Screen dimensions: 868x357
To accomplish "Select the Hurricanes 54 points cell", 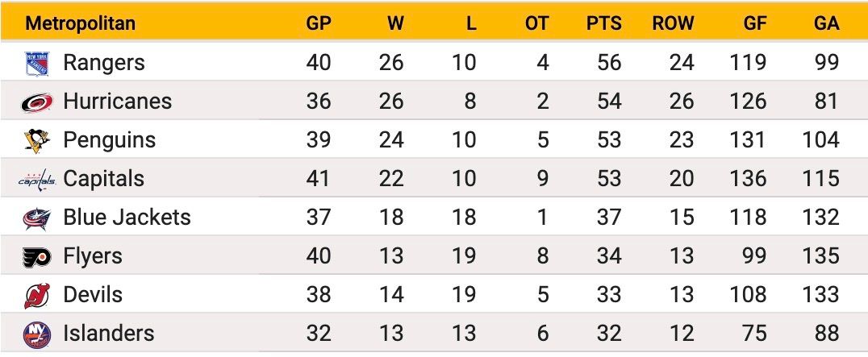I will [610, 102].
